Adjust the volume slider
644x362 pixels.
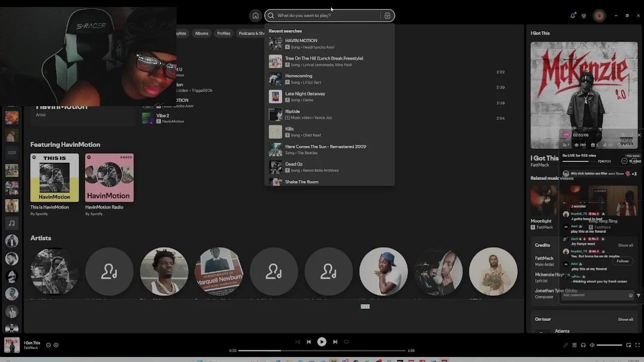click(610, 345)
